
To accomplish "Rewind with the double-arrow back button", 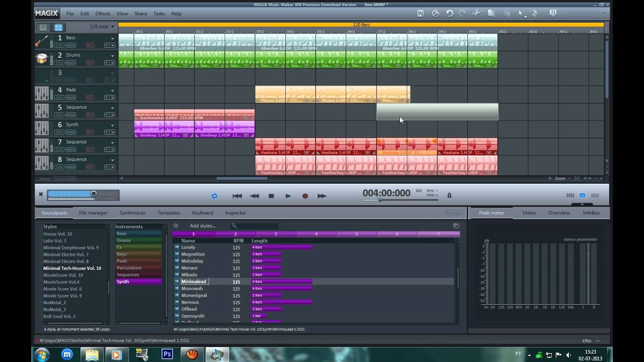I will tap(255, 196).
